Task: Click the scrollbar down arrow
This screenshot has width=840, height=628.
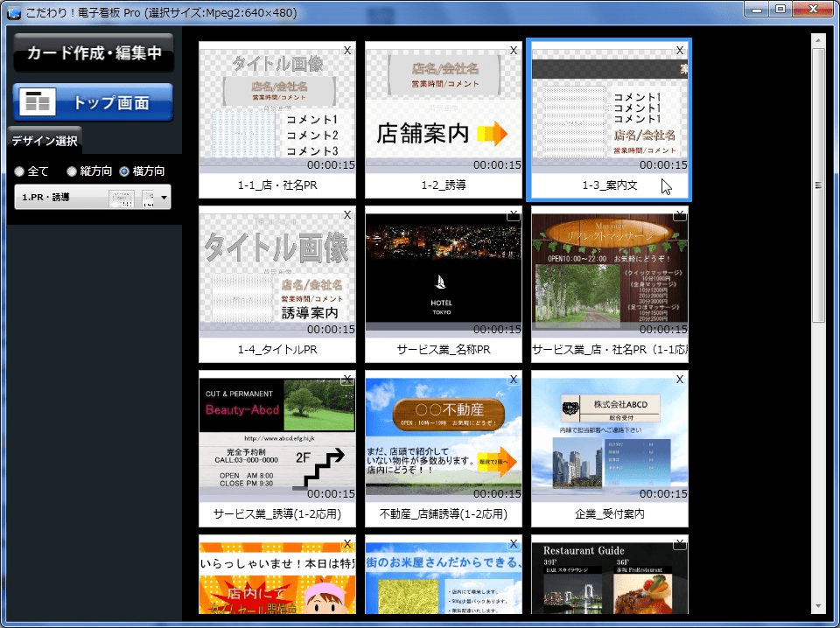Action: point(818,607)
